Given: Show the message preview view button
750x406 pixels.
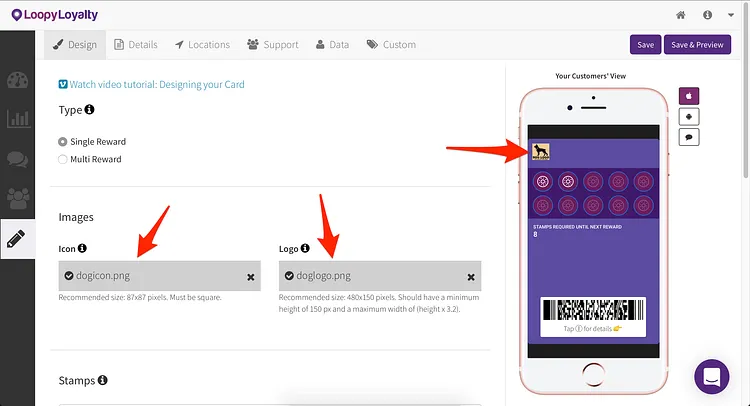Looking at the screenshot, I should tap(689, 137).
